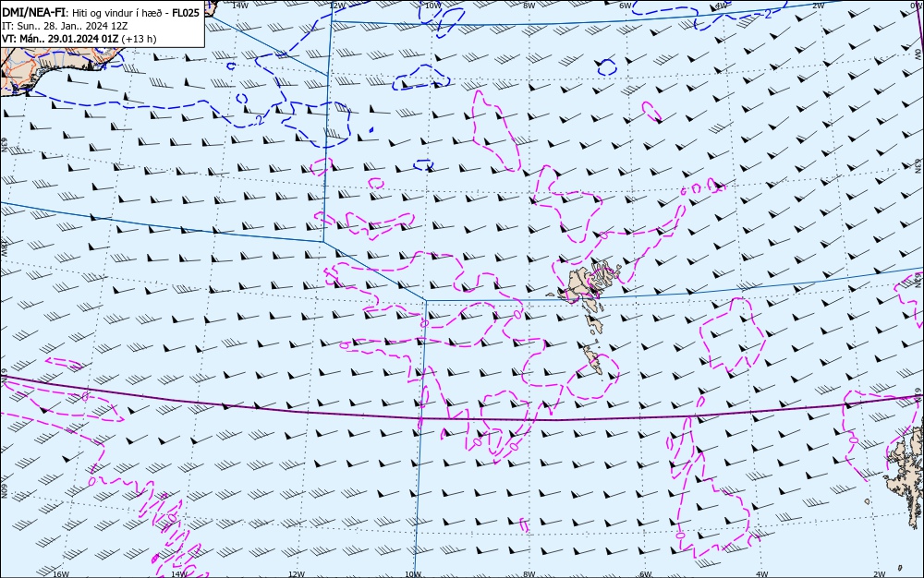Click the 2W longitude label on the bottom edge
This screenshot has width=924, height=578.
tap(880, 574)
